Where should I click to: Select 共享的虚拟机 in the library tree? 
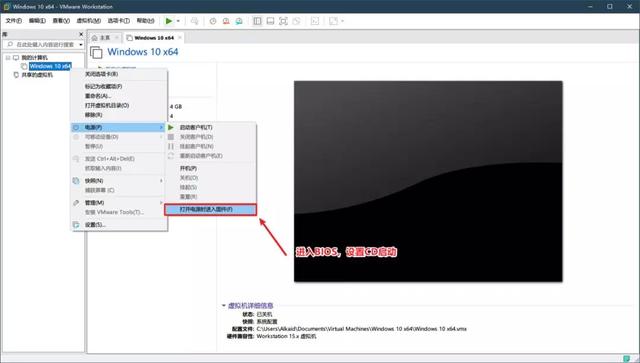point(37,75)
